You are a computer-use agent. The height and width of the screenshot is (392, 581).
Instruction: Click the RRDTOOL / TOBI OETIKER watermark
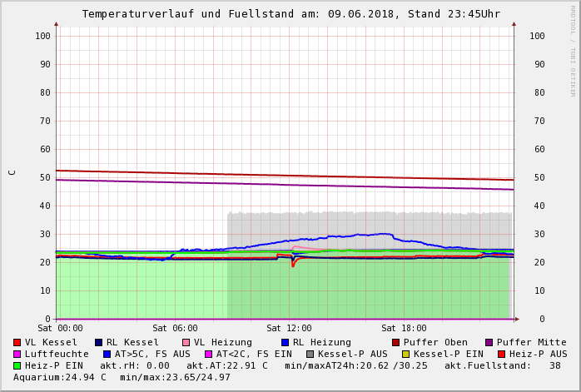573,50
